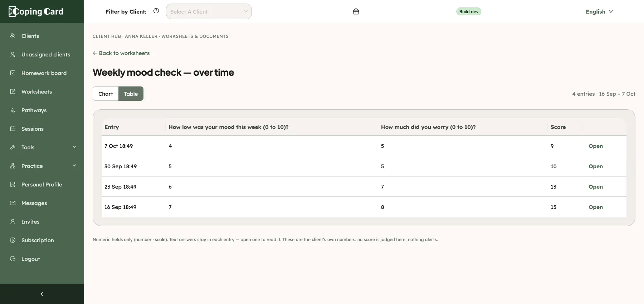Click the score value 15

tap(553, 207)
